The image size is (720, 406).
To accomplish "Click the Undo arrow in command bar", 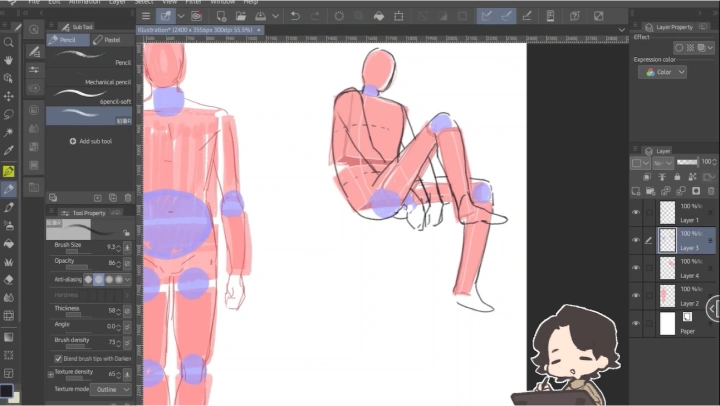I will coord(295,16).
